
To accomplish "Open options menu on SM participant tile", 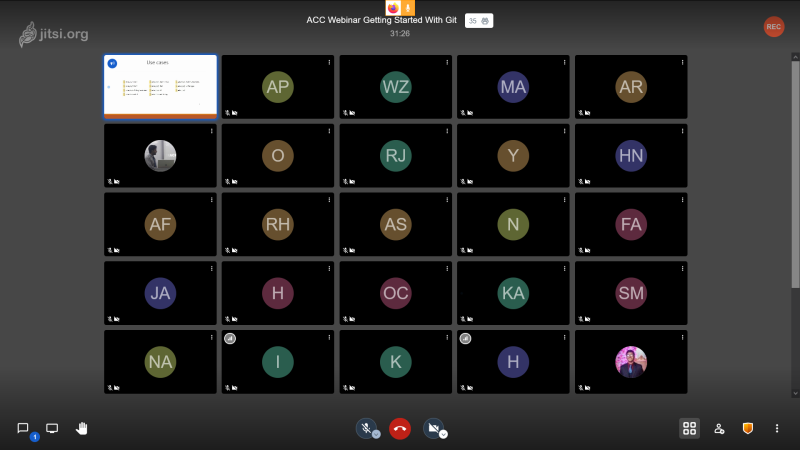I will pos(682,268).
